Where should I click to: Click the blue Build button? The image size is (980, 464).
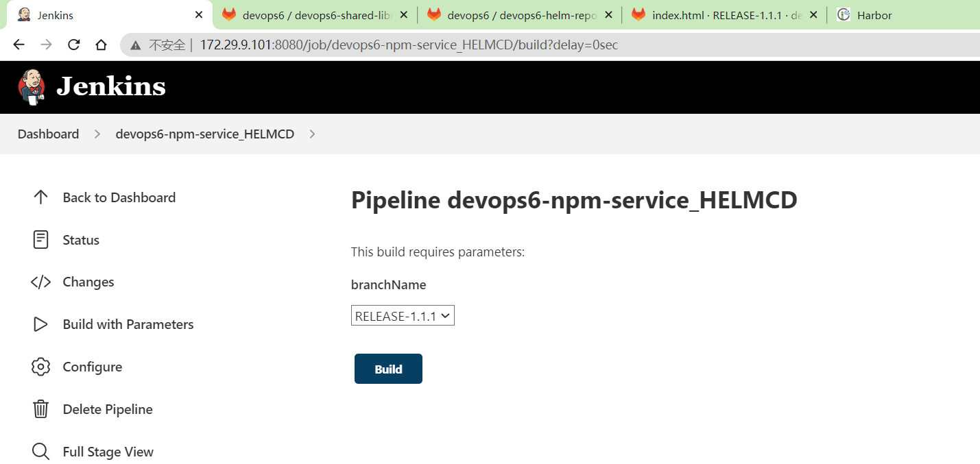click(x=388, y=369)
